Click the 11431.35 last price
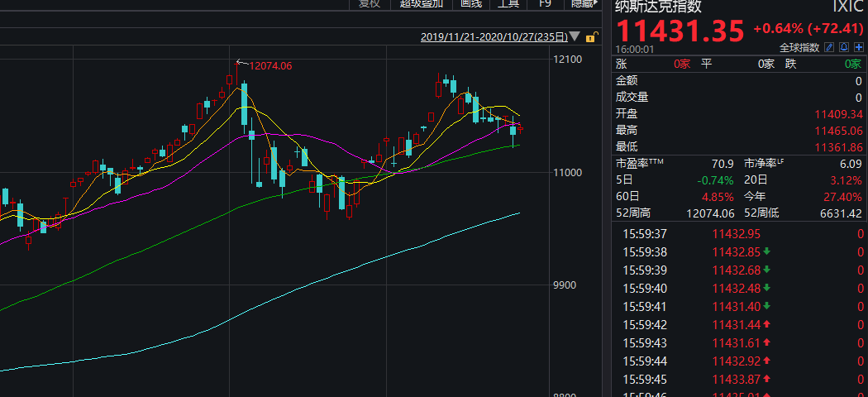 680,31
